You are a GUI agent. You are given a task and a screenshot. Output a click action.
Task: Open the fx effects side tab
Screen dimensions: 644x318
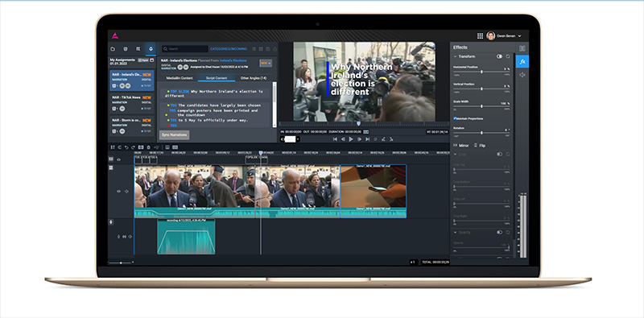(x=522, y=62)
